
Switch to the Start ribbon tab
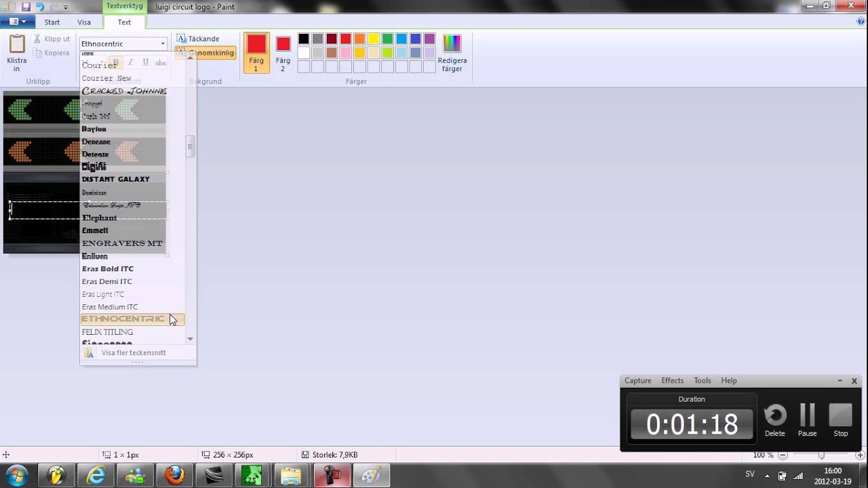point(52,22)
